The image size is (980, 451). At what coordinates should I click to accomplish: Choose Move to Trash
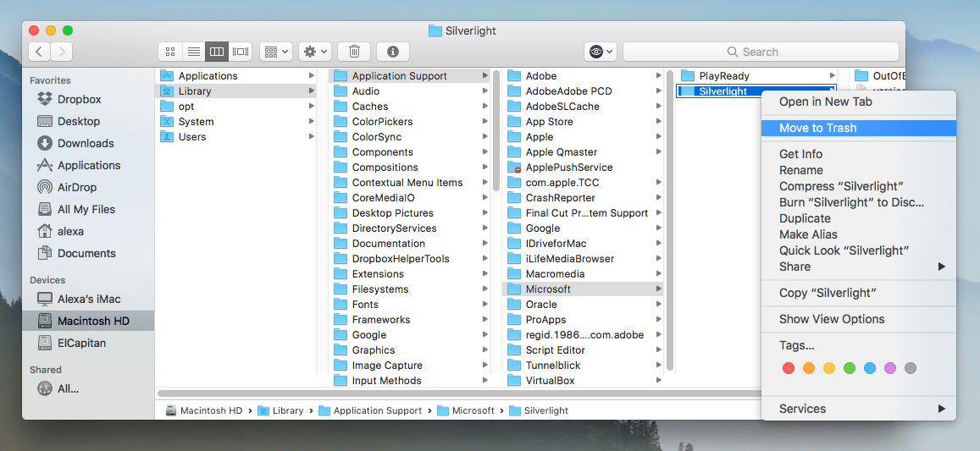point(859,128)
